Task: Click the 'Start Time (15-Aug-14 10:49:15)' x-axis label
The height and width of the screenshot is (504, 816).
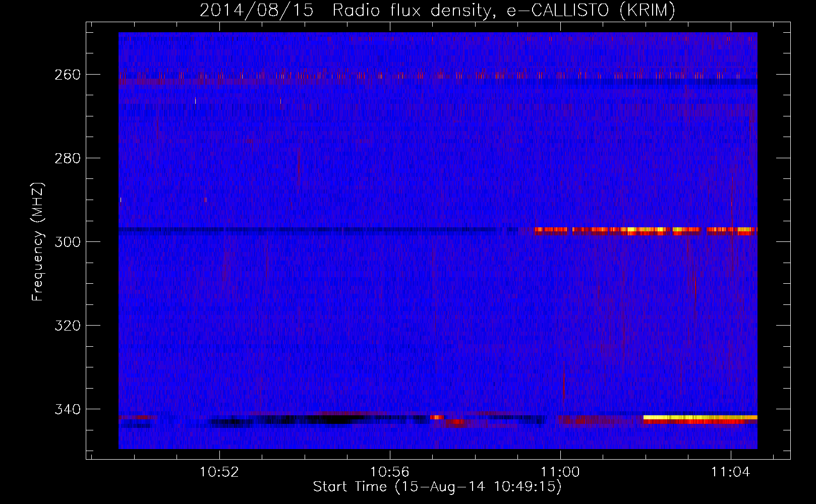Action: click(437, 487)
